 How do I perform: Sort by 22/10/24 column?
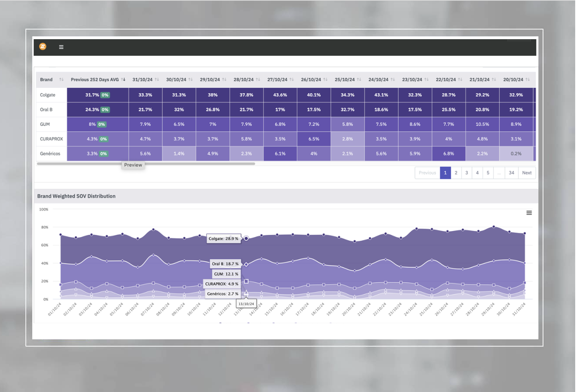point(460,80)
